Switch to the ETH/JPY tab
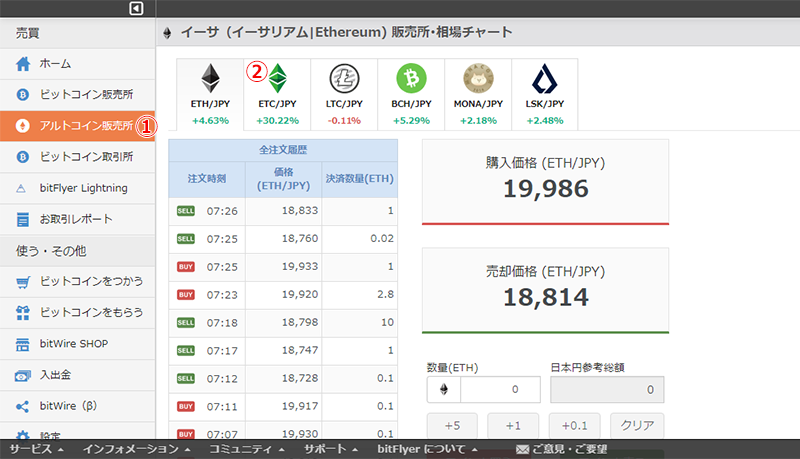Image resolution: width=800 pixels, height=459 pixels. pyautogui.click(x=210, y=94)
